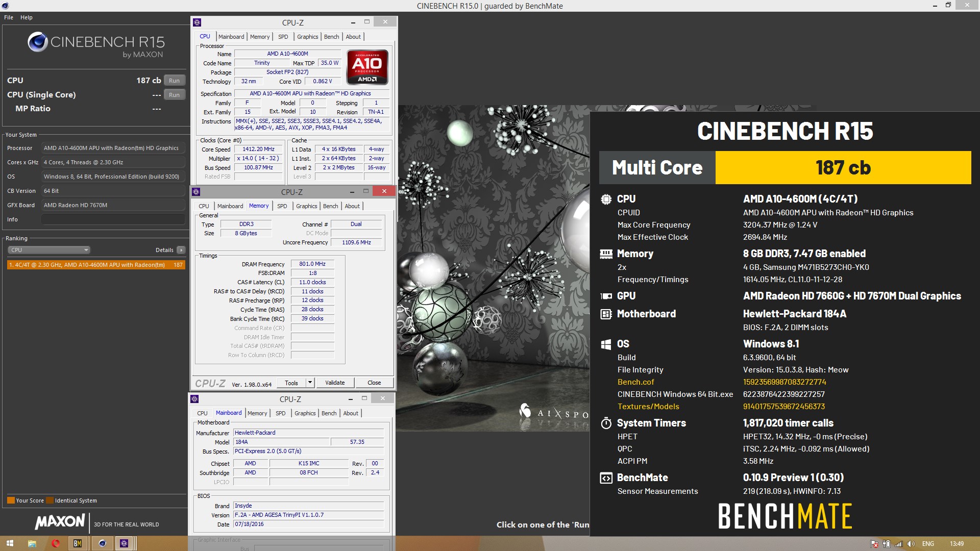Click the taskbar clock showing 13:49

[x=957, y=544]
